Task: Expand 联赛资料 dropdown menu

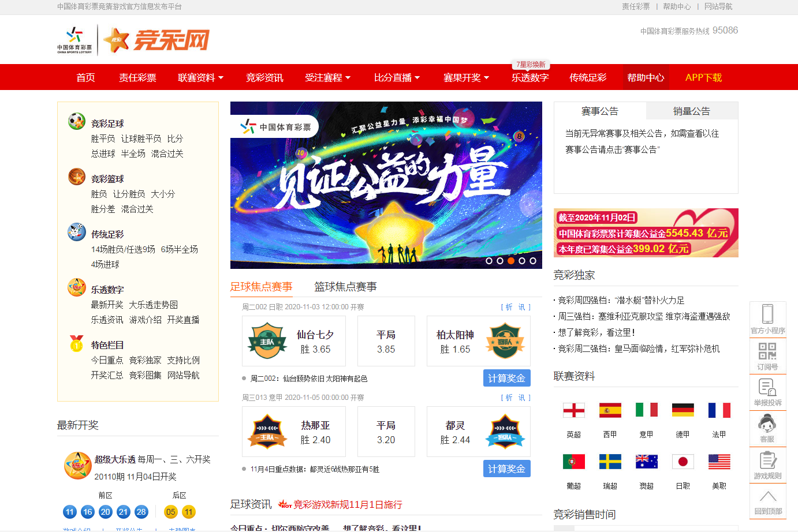Action: pos(200,77)
